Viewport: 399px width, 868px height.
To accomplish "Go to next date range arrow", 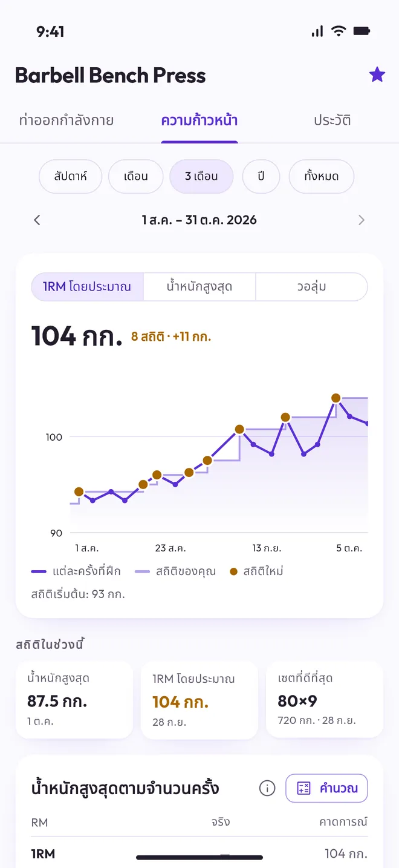I will [362, 220].
